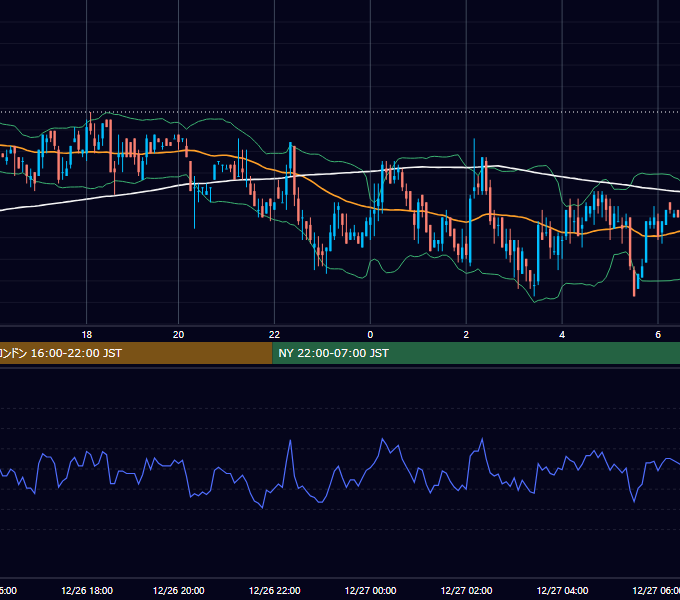
Task: Click the 12/26 18:00 date label
Action: pyautogui.click(x=87, y=590)
